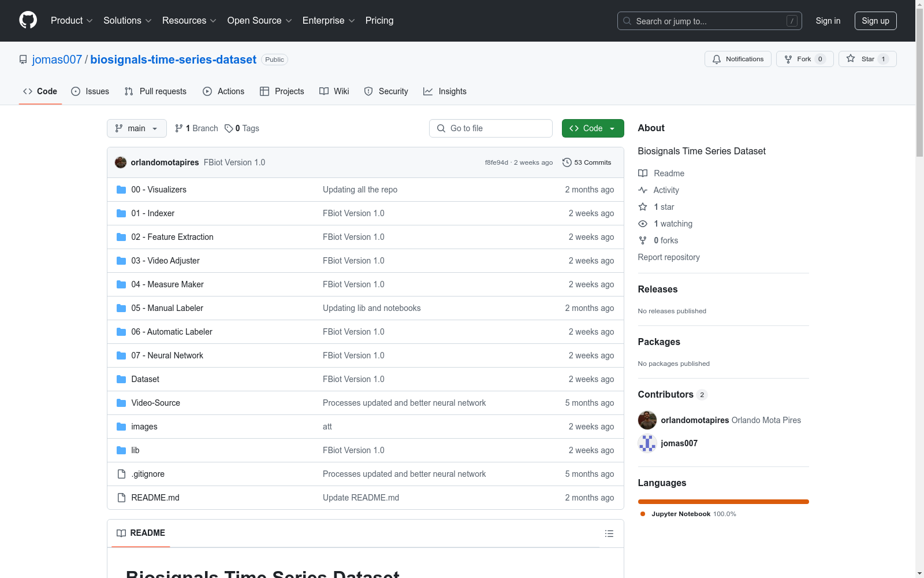This screenshot has height=578, width=924.
Task: Click the folder icon beside lib
Action: pyautogui.click(x=121, y=450)
